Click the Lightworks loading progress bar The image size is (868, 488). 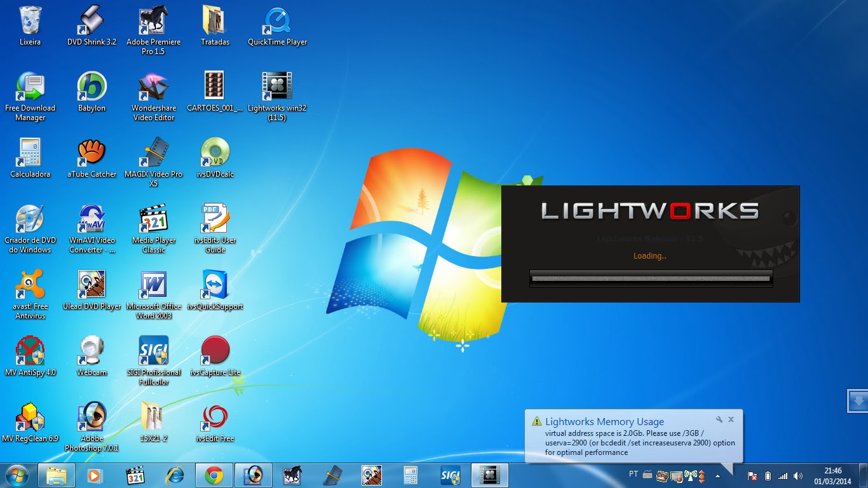(651, 278)
